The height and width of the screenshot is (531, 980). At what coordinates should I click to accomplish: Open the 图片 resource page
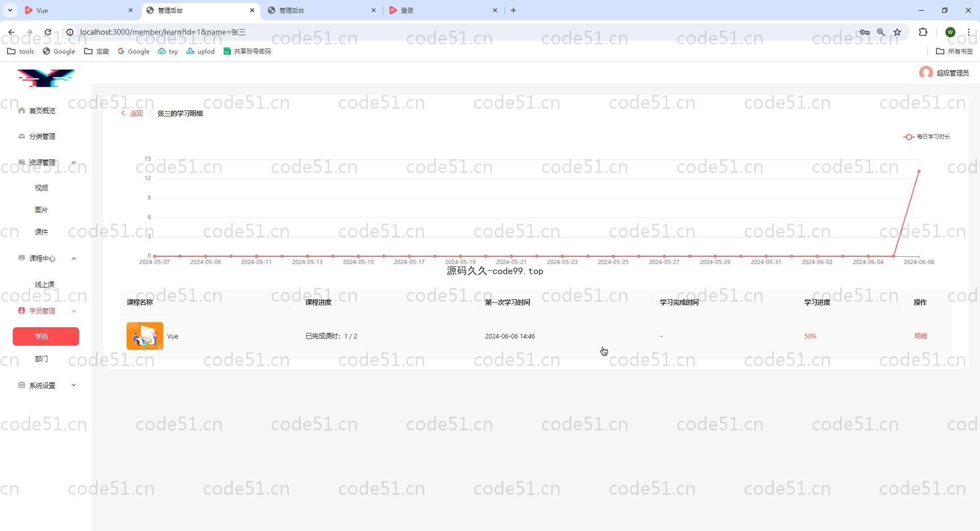coord(41,210)
